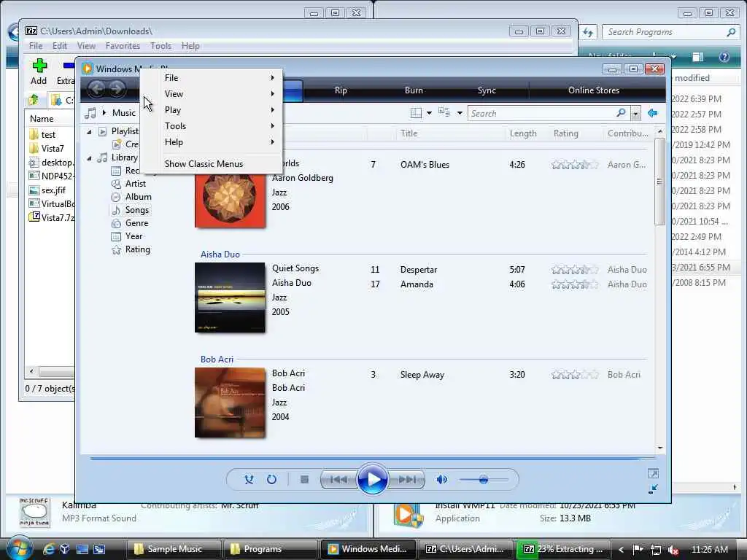Collapse the Playlists tree node

point(89,132)
